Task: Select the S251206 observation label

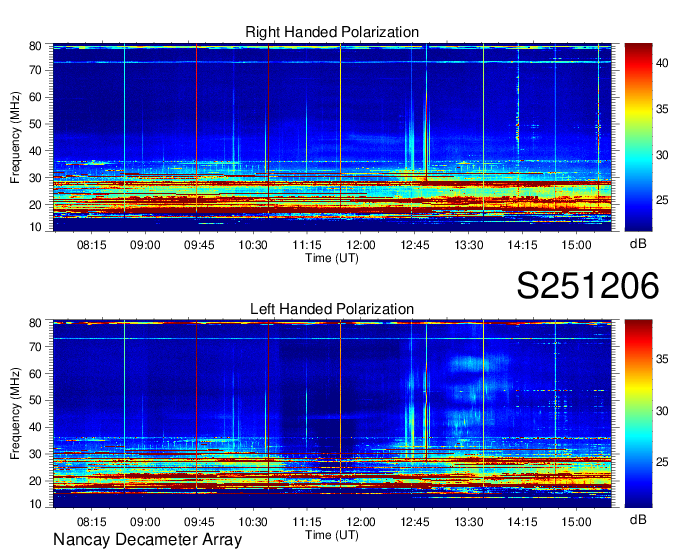Action: tap(587, 286)
